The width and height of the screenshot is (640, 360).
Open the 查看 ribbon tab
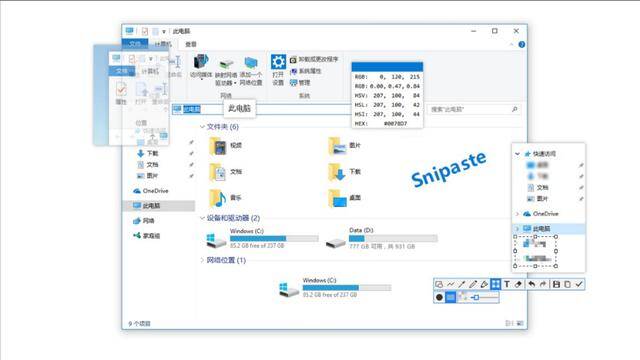(191, 44)
